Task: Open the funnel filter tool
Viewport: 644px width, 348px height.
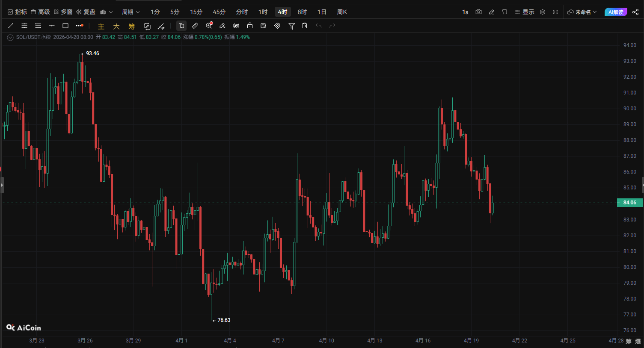Action: pyautogui.click(x=291, y=26)
